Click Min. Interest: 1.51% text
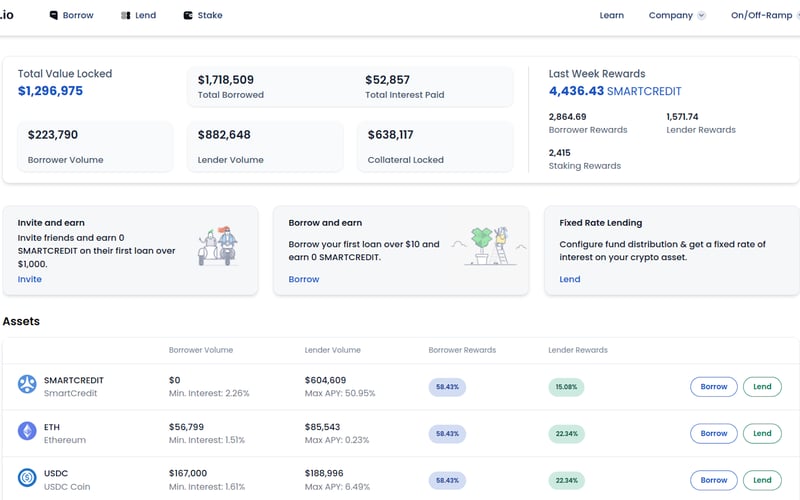This screenshot has width=800, height=500. click(x=207, y=440)
